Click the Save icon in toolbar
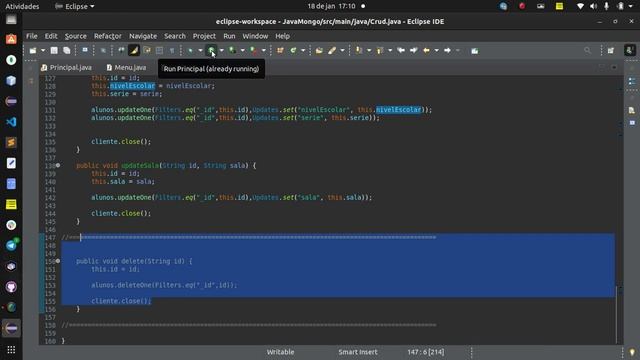This screenshot has width=640, height=360. click(54, 51)
